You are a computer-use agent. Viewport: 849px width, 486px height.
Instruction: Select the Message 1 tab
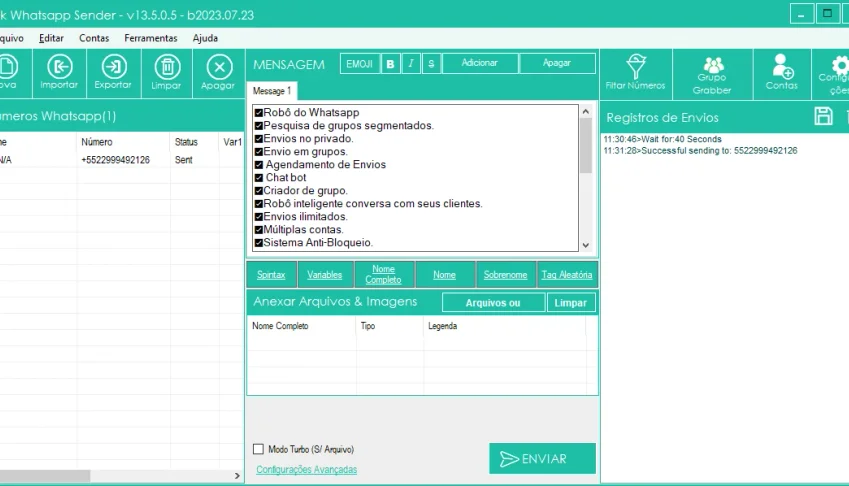[x=272, y=91]
